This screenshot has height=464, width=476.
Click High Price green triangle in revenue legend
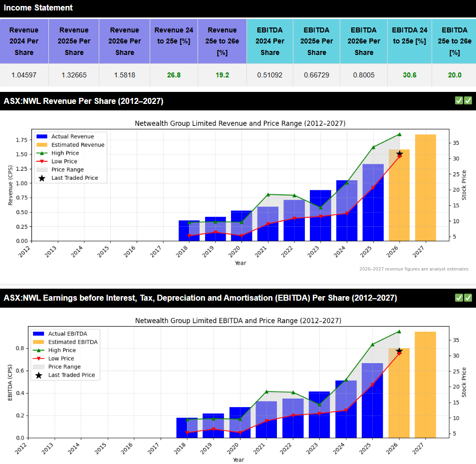pyautogui.click(x=42, y=153)
